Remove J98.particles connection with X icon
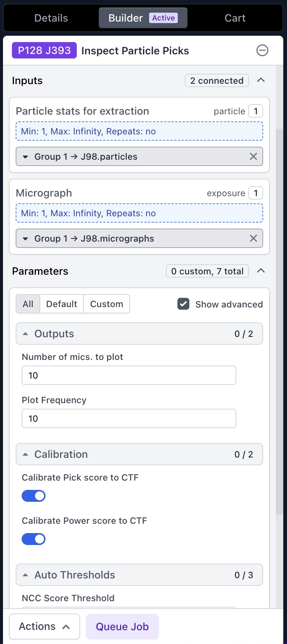287x644 pixels. coord(253,157)
